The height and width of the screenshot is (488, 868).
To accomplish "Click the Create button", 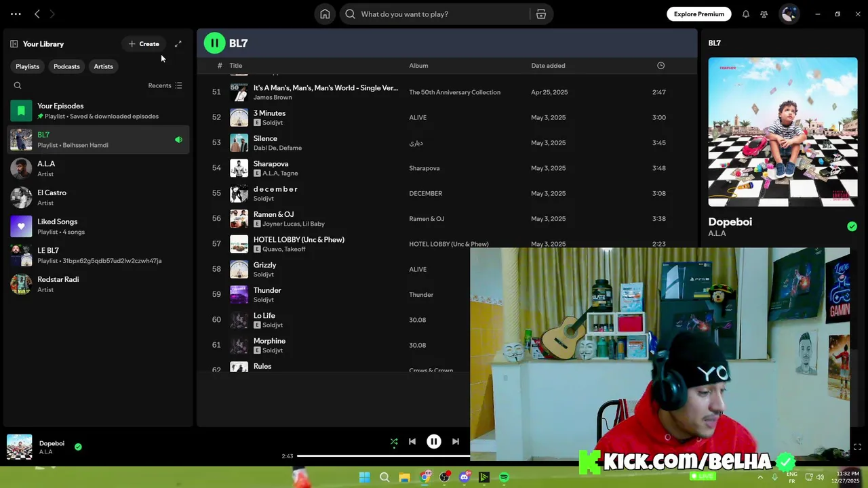I will 144,44.
